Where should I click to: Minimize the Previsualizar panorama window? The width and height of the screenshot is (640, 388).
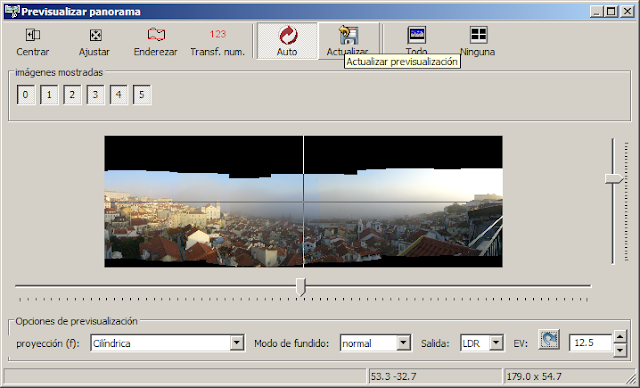tap(596, 11)
